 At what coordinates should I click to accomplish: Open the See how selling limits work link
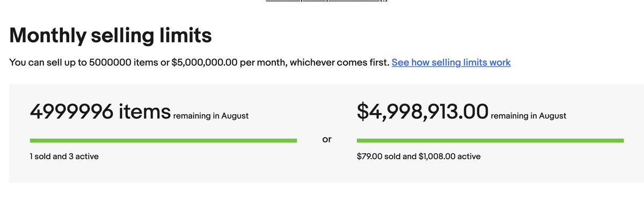pos(451,63)
